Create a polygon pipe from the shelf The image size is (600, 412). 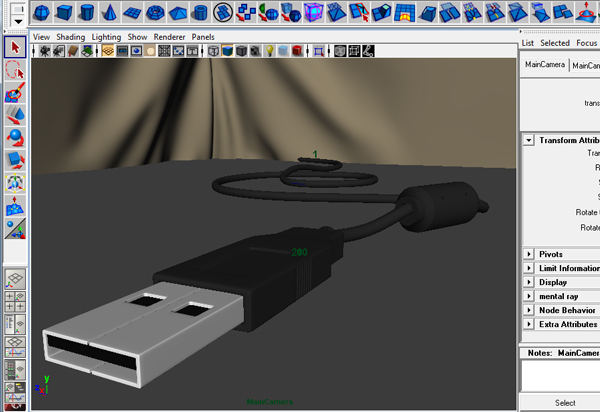click(200, 12)
